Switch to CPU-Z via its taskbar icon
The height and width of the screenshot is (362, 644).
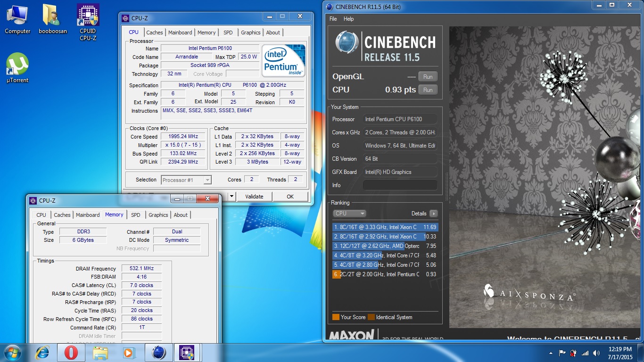(187, 353)
